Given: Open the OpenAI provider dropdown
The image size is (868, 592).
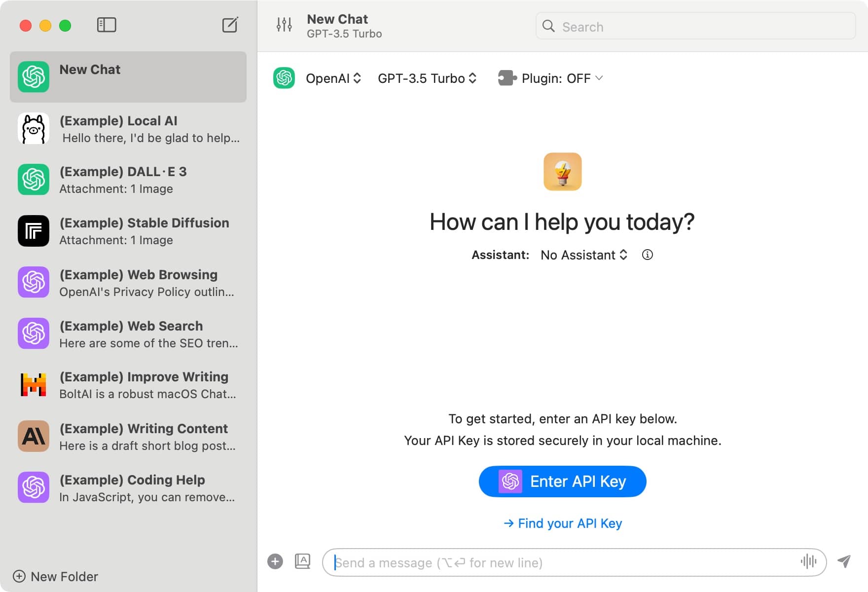Looking at the screenshot, I should (333, 78).
